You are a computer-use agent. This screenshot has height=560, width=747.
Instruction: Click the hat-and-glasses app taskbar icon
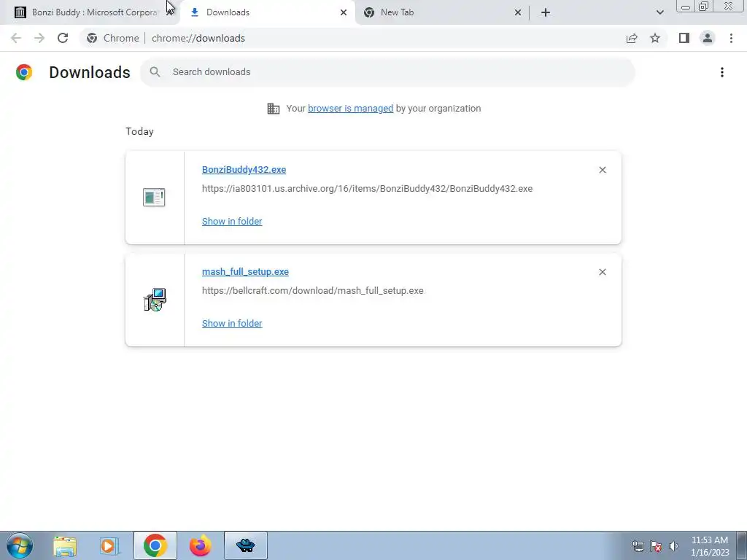click(245, 545)
